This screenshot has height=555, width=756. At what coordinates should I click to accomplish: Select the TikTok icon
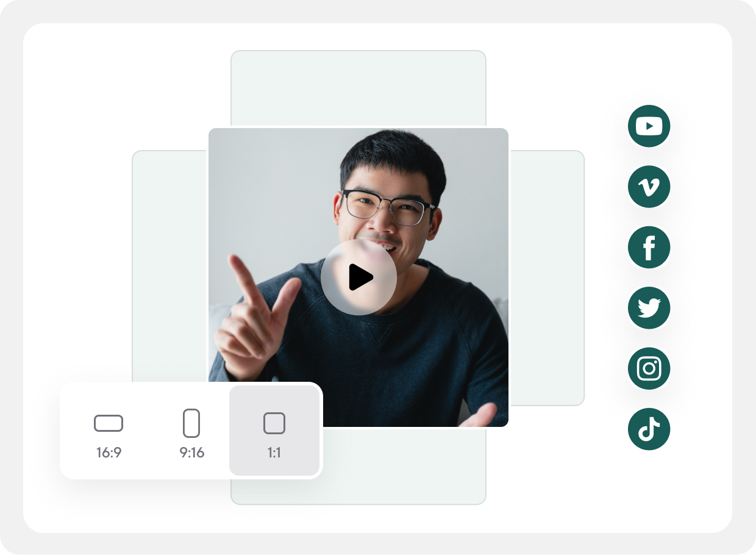coord(649,429)
